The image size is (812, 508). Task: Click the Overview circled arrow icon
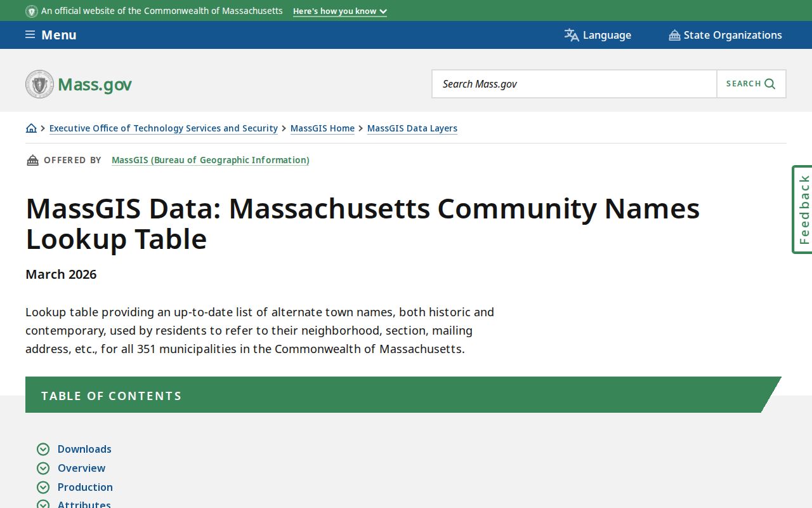43,469
